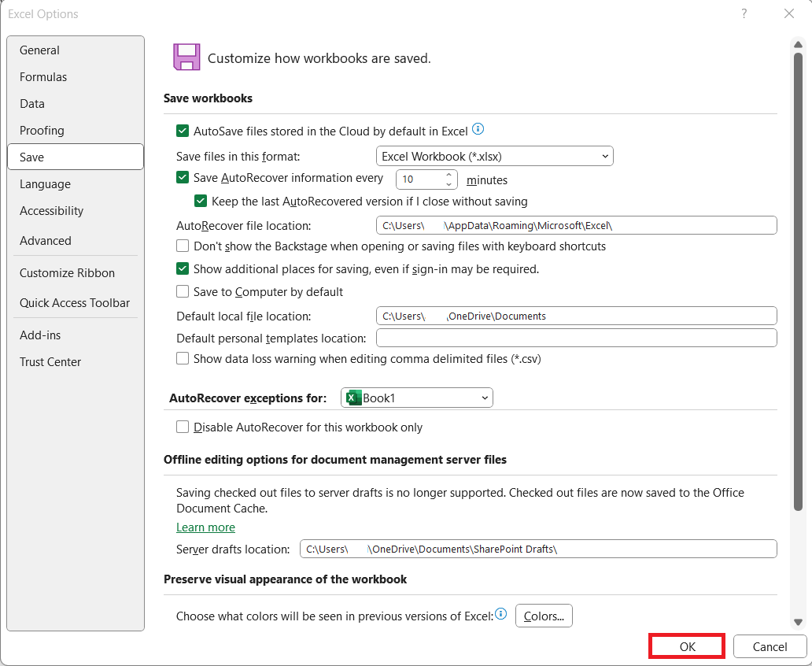
Task: Open the Language category
Action: [76, 184]
